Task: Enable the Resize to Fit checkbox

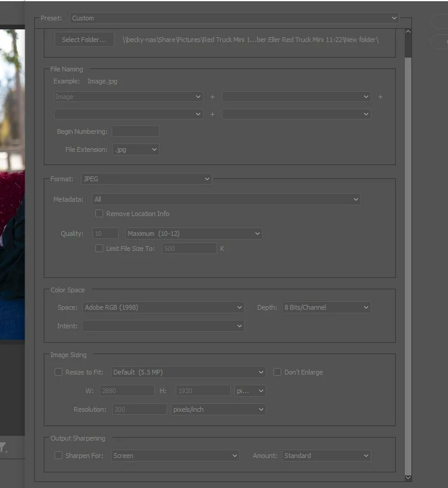Action: point(58,372)
